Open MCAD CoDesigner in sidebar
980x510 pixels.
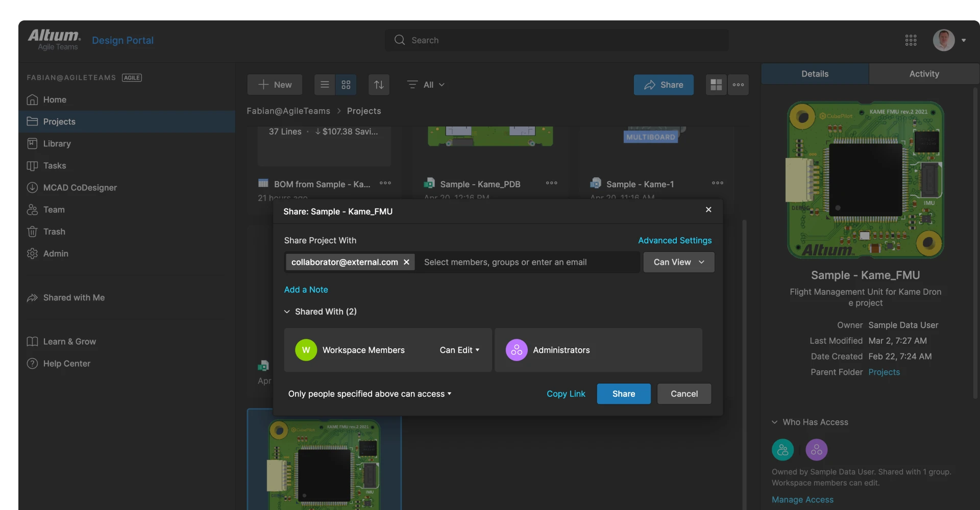127,188
